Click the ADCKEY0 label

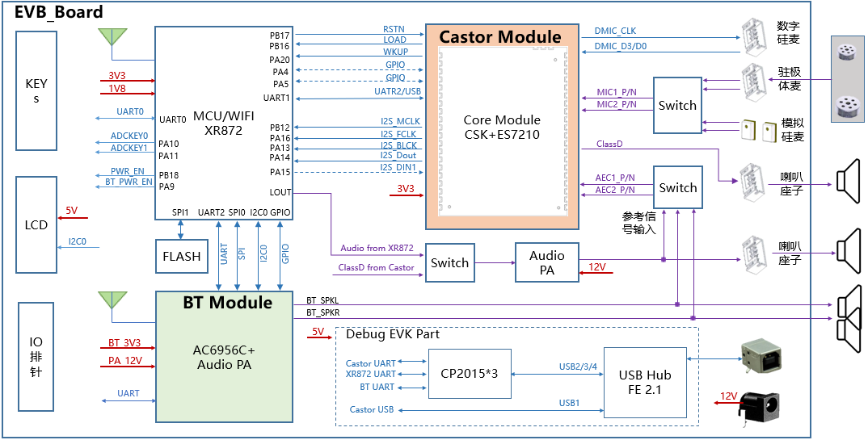(129, 136)
